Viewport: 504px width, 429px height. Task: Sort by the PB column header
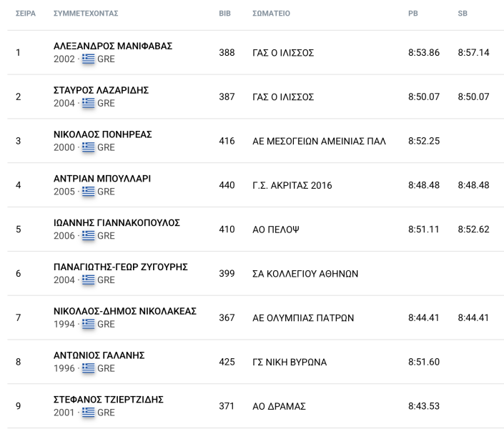[x=413, y=14]
